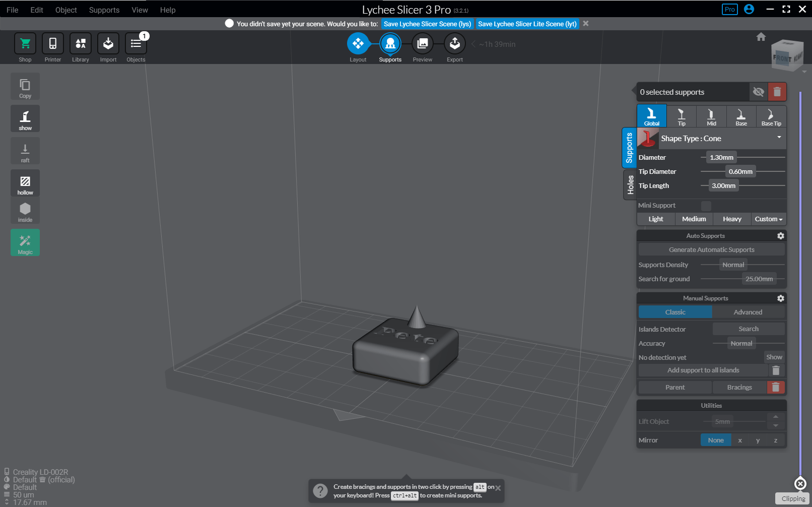Go to the Export step
Image resolution: width=812 pixels, height=507 pixels.
click(454, 44)
